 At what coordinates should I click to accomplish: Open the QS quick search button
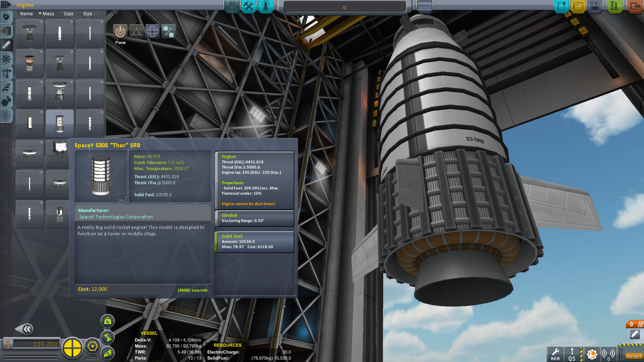pyautogui.click(x=572, y=354)
